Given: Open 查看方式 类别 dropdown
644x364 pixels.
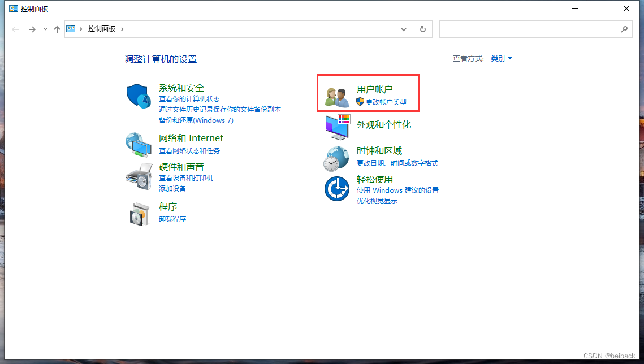Looking at the screenshot, I should click(x=500, y=58).
